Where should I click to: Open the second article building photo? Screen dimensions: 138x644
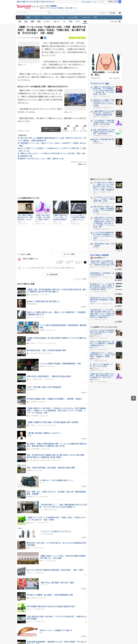coord(75,100)
